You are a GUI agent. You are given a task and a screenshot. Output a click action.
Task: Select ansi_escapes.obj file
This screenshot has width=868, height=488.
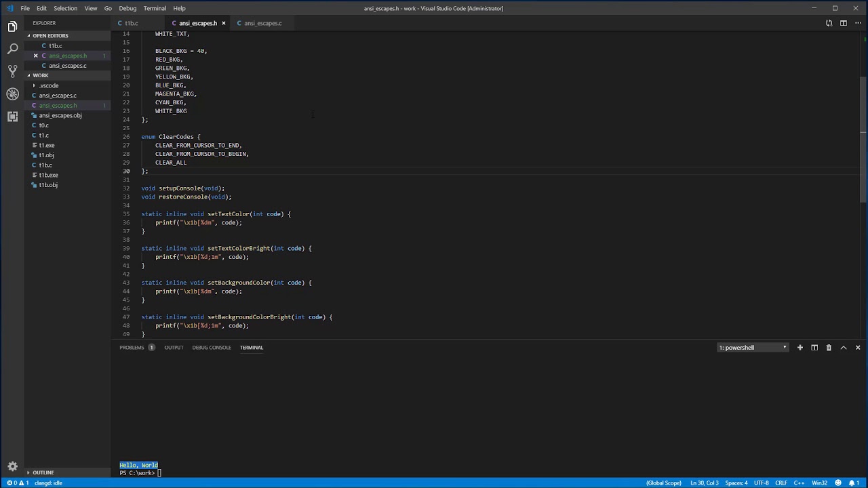point(60,115)
